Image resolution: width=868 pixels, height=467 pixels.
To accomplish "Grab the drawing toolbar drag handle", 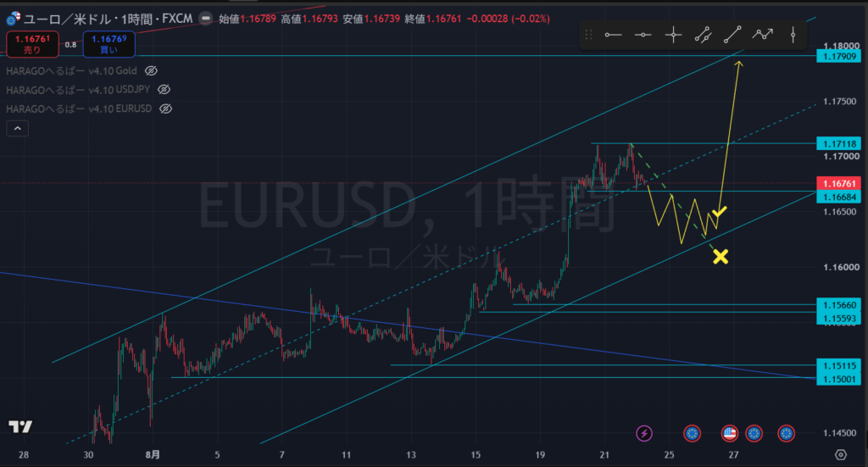I will tap(588, 35).
